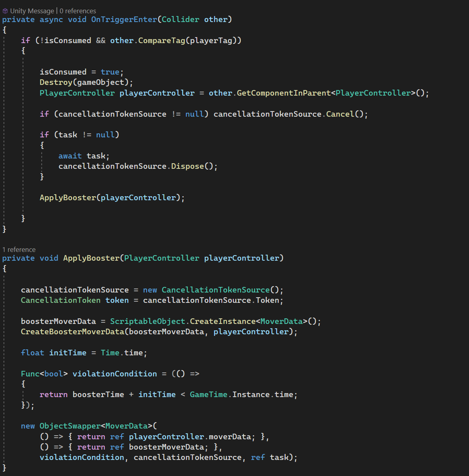Click the Unity Message CodeLens label
The height and width of the screenshot is (476, 469).
click(x=32, y=11)
